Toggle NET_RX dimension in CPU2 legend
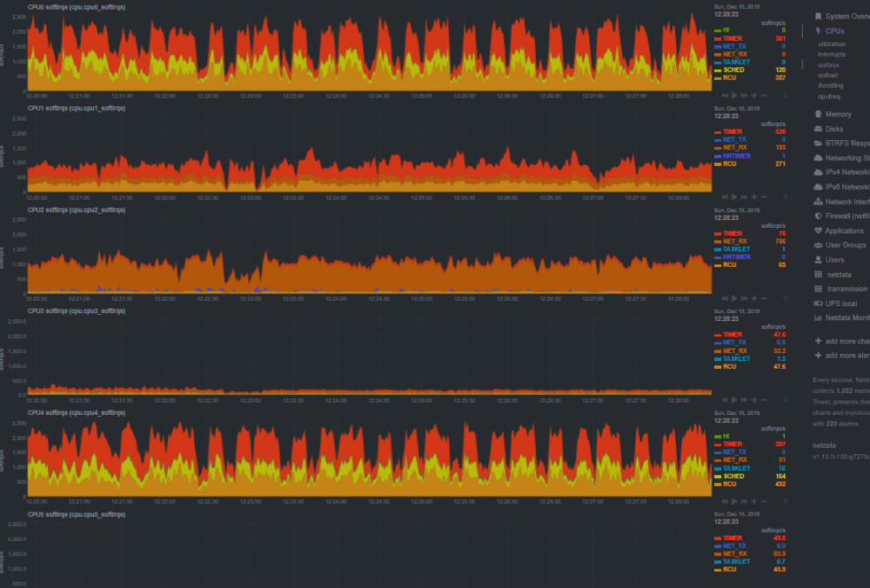870x588 pixels. [x=734, y=241]
